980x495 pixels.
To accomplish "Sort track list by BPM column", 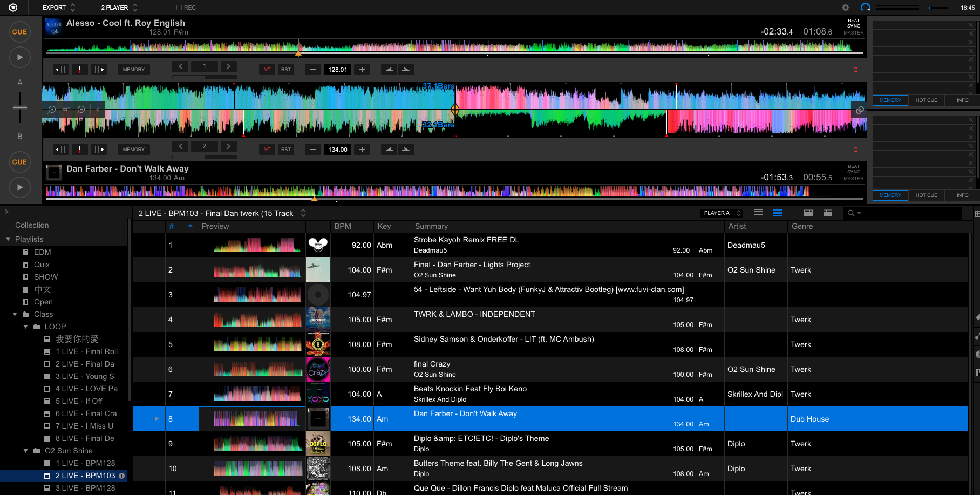I will 343,226.
